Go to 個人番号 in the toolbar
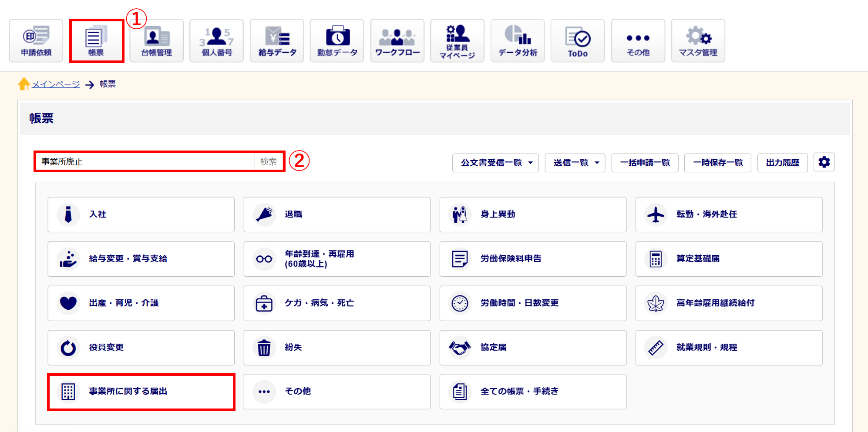 [217, 40]
